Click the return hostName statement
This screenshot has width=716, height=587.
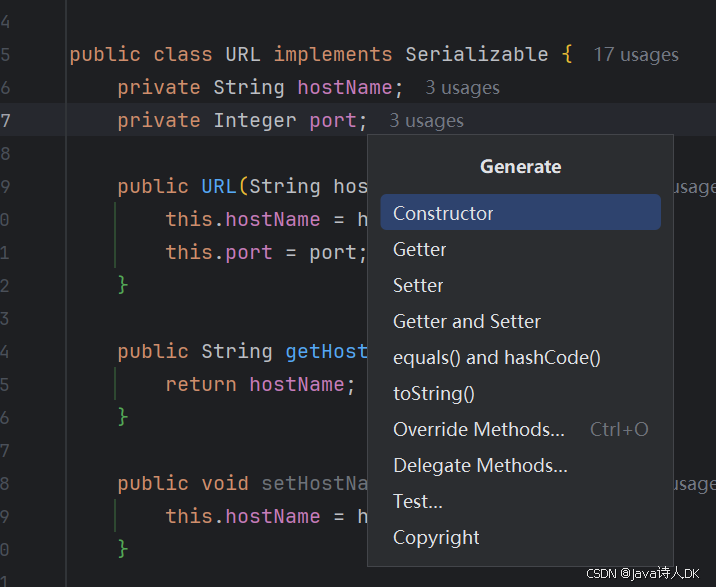[x=260, y=385]
